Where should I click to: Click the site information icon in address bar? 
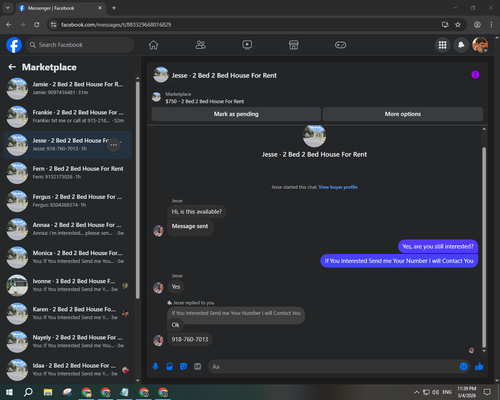click(x=53, y=25)
